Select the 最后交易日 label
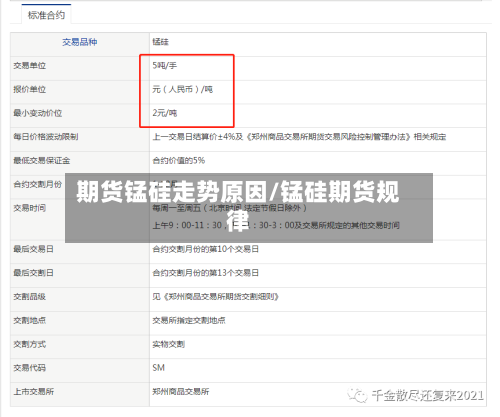Viewport: 500px width, 417px height. click(x=33, y=249)
